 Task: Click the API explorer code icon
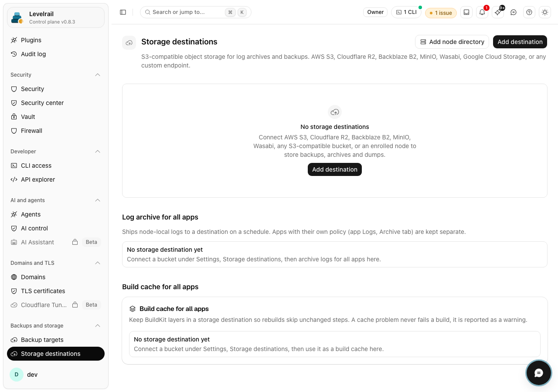click(x=14, y=179)
